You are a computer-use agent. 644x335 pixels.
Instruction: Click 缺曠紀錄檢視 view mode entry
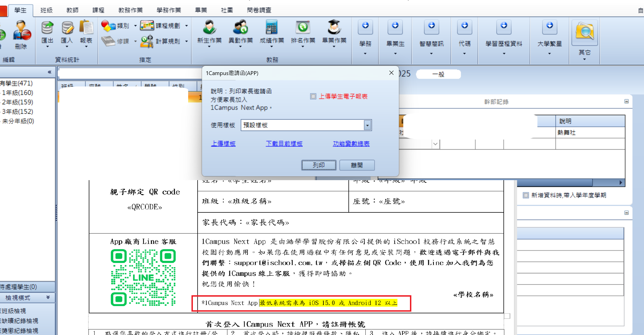click(x=19, y=321)
